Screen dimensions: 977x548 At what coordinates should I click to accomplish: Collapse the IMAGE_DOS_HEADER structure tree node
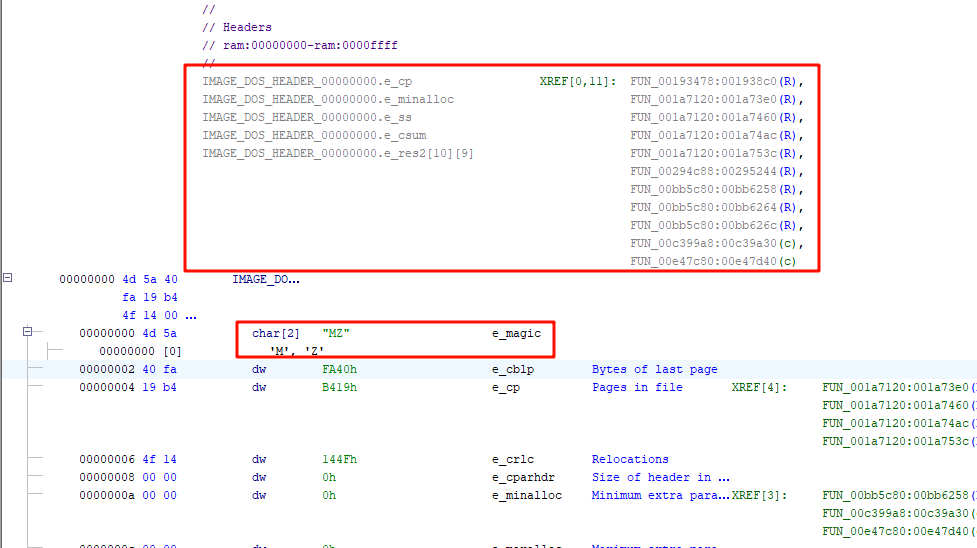(8, 279)
